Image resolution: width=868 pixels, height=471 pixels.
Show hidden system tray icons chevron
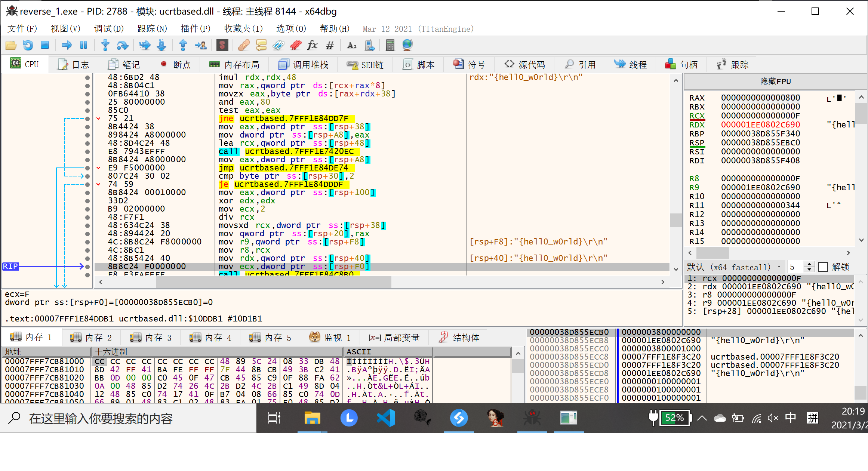click(702, 418)
